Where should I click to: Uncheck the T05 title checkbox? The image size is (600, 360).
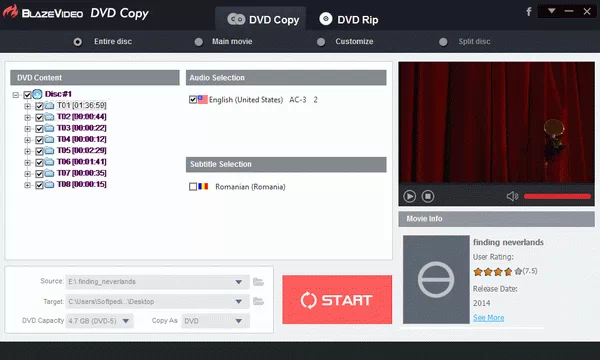click(39, 151)
